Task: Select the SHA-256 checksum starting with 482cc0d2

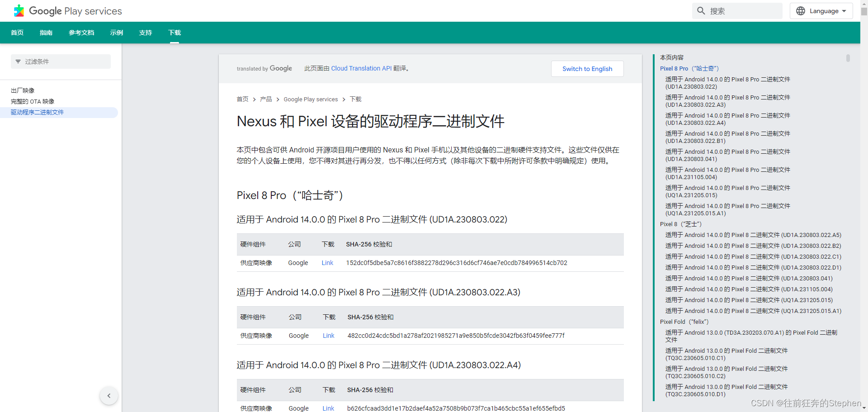Action: tap(456, 336)
